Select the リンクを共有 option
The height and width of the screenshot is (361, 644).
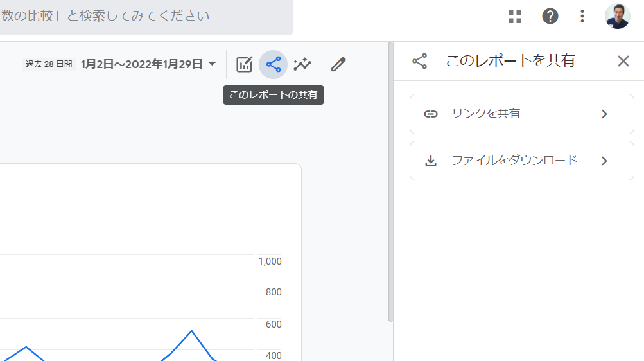tap(521, 114)
